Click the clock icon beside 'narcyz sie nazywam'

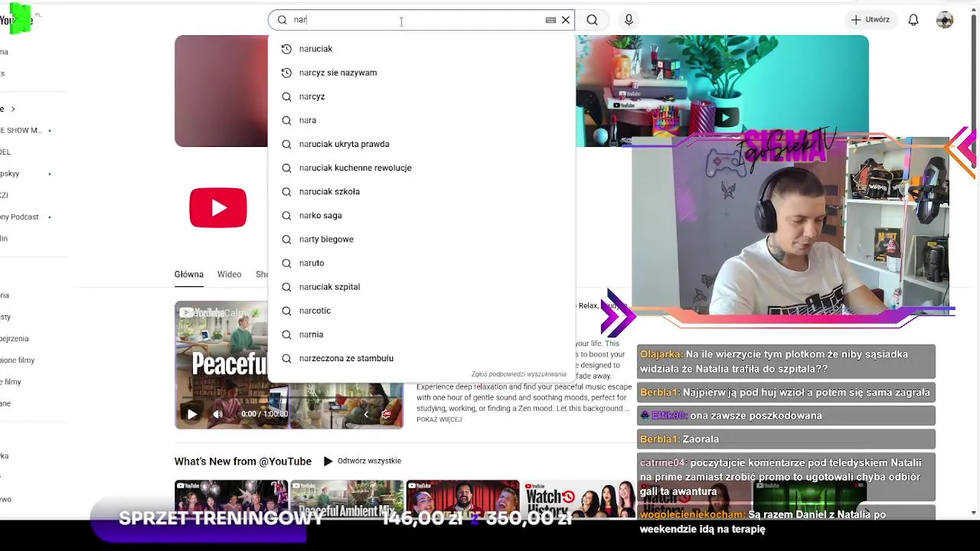tap(286, 73)
